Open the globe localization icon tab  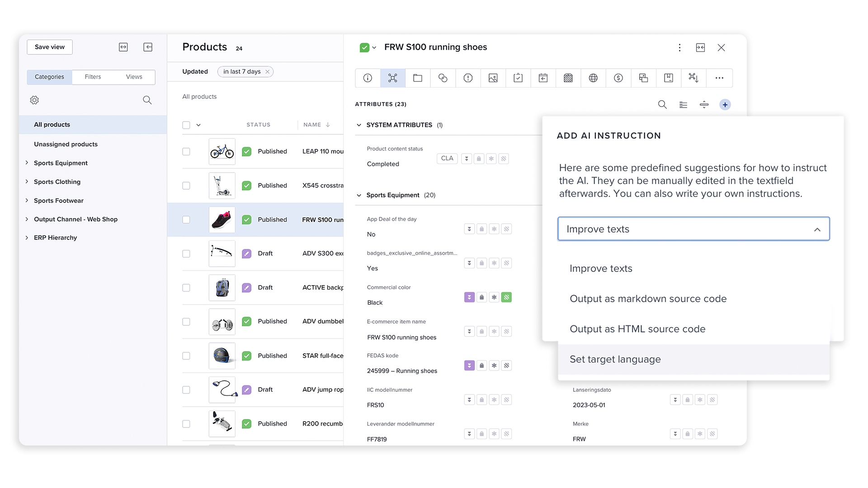pos(593,78)
